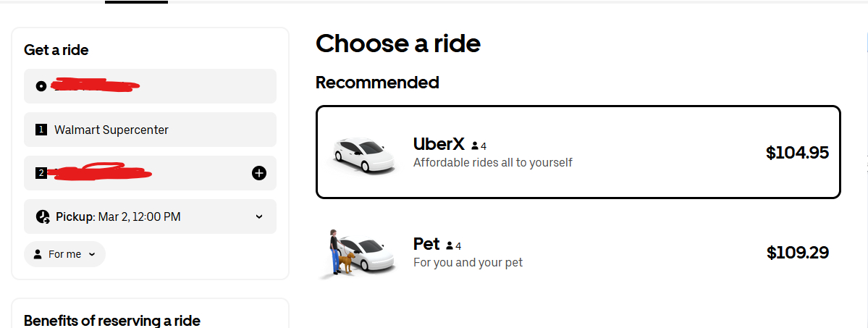
Task: Click the UberX passenger capacity icon
Action: pyautogui.click(x=475, y=146)
